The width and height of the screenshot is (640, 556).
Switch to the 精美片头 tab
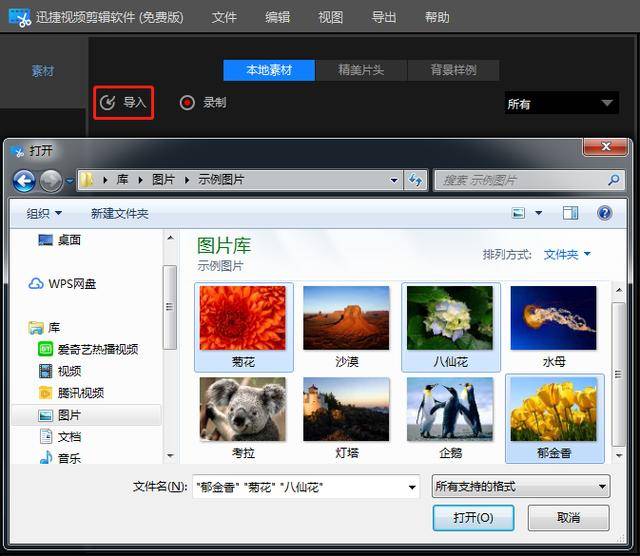[x=361, y=70]
